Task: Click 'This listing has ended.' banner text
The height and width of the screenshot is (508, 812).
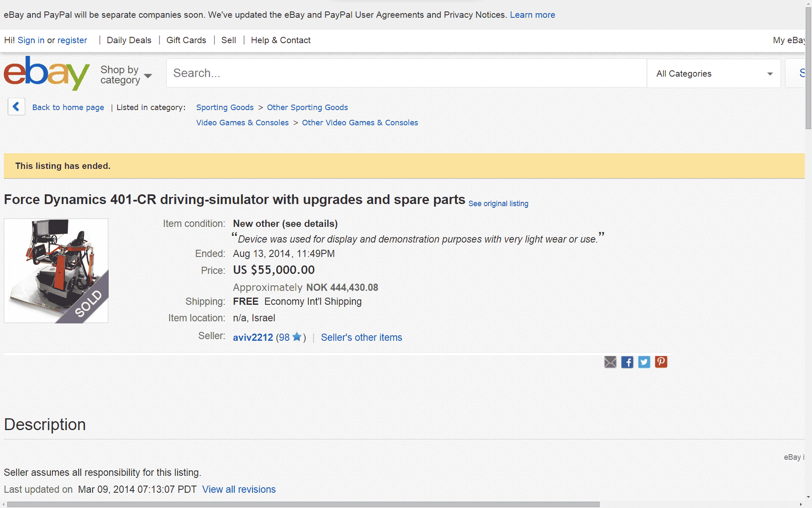Action: (x=63, y=166)
